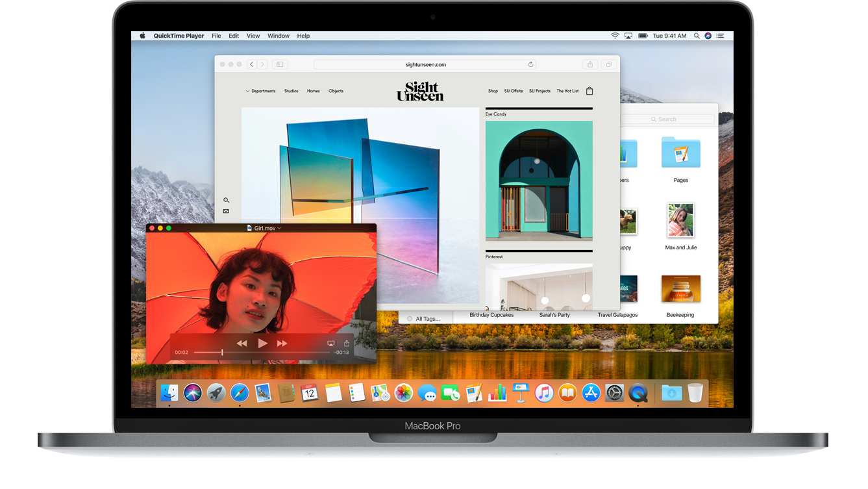The image size is (868, 489).
Task: Fast-forward the Girl.mov video
Action: [x=282, y=343]
